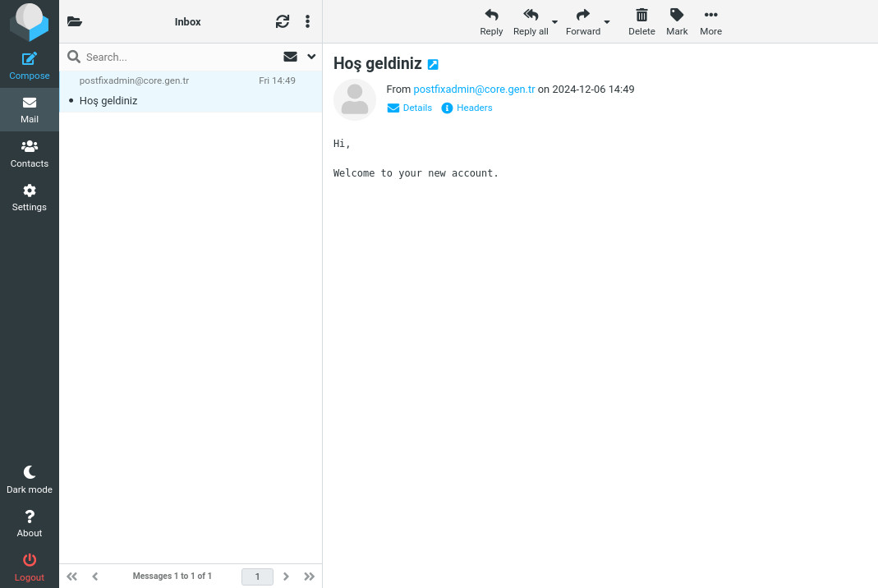Refresh the Inbox message list
Viewport: 878px width, 588px height.
tap(283, 22)
